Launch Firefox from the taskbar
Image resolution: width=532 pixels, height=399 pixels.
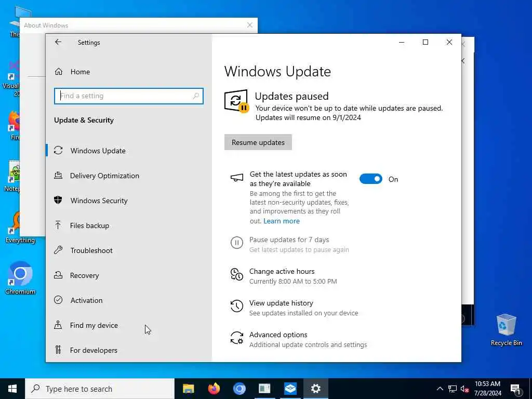pyautogui.click(x=214, y=389)
